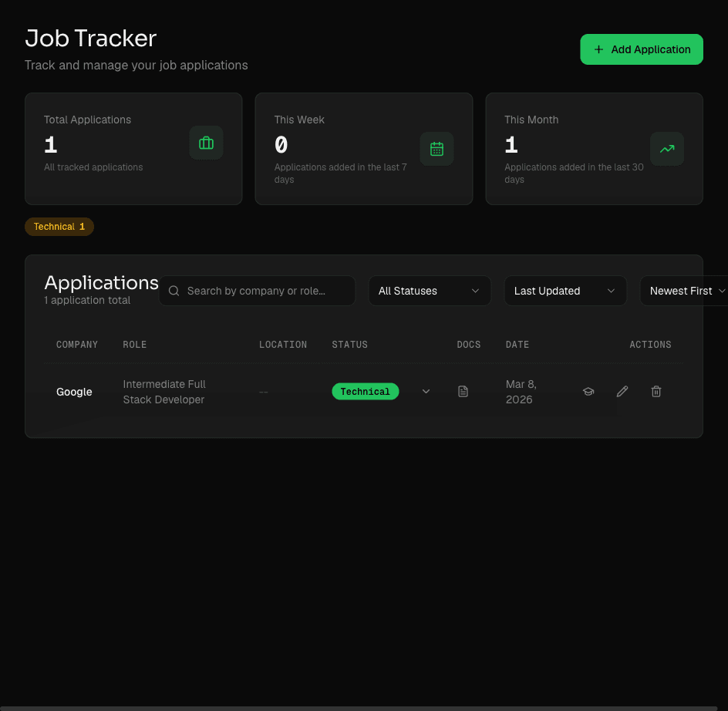Click the Job Tracker title
Screen dimensions: 728x711
(90, 38)
